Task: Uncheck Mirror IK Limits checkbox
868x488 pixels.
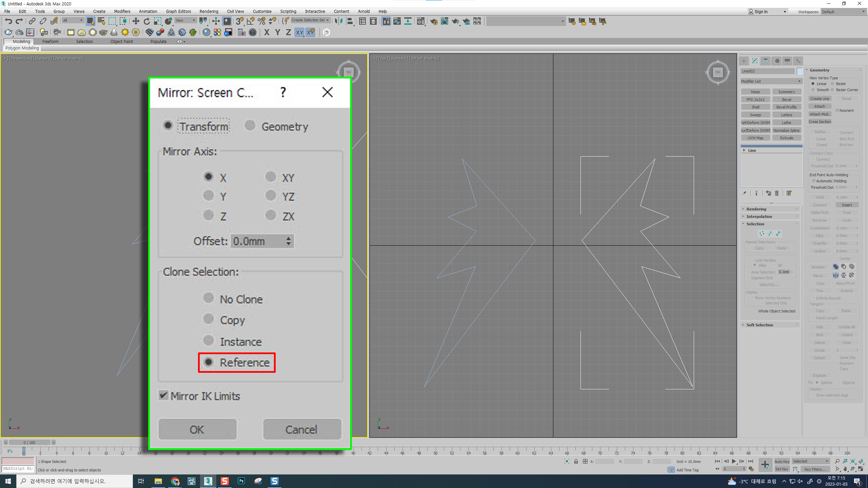Action: point(163,395)
